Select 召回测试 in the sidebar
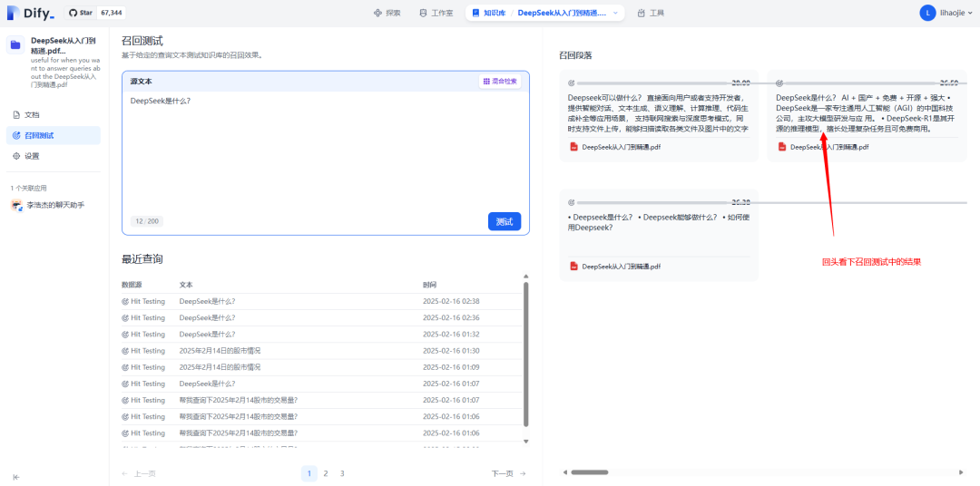Viewport: 980px width, 486px height. 54,136
